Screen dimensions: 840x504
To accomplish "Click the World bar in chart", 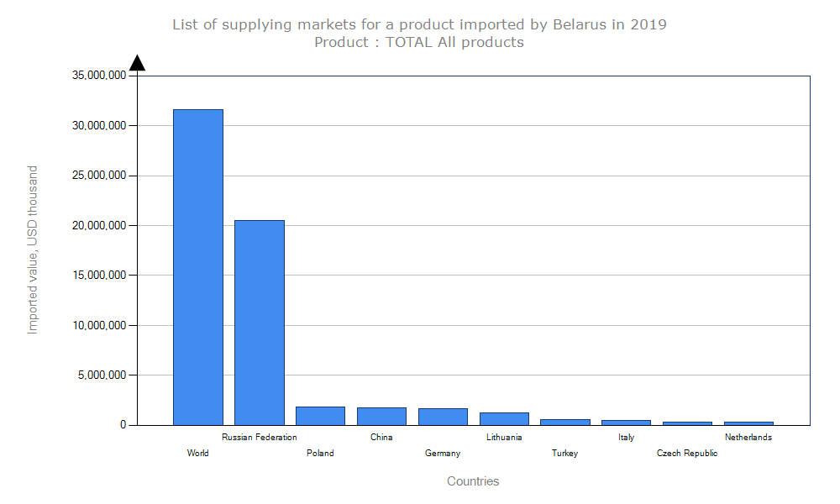I will tap(198, 267).
